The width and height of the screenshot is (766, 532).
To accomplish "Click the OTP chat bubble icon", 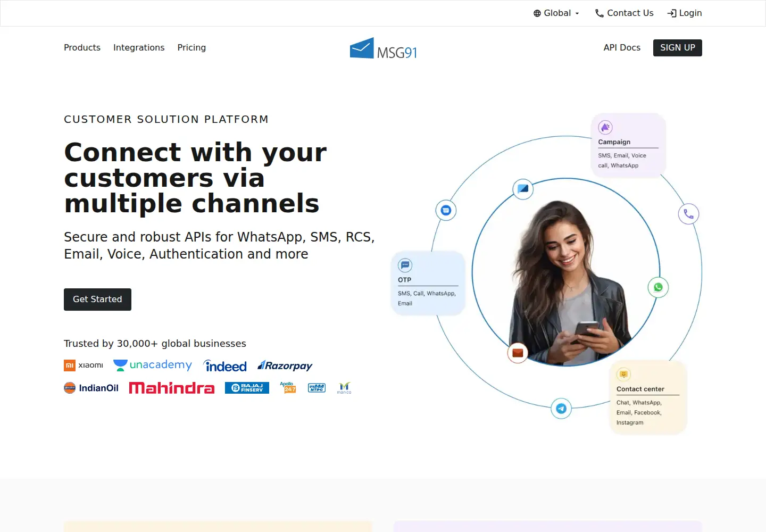I will (x=405, y=265).
